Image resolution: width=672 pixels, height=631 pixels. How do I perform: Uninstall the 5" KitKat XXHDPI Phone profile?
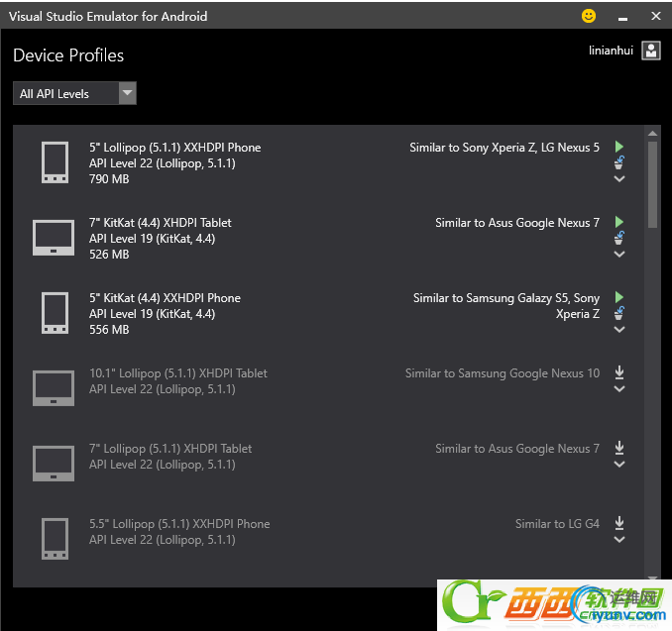618,314
